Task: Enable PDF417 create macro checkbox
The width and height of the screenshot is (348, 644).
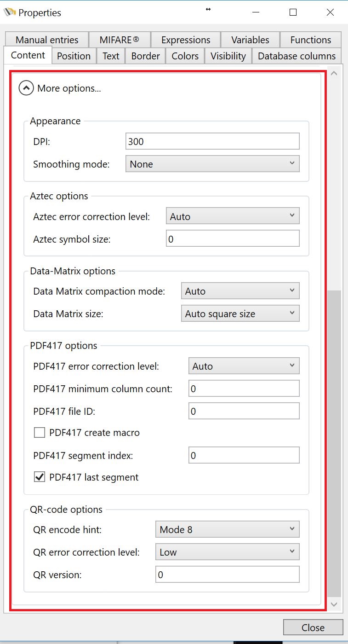Action: point(40,432)
